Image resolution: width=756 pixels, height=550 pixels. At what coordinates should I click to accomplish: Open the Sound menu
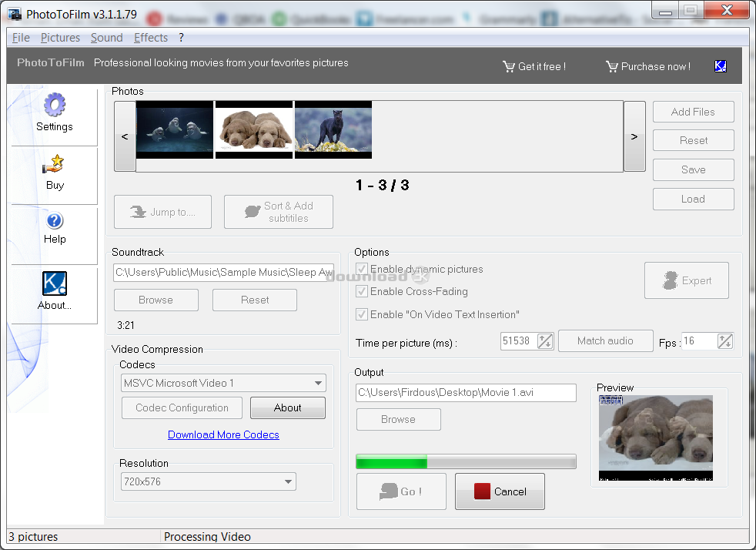pos(106,38)
